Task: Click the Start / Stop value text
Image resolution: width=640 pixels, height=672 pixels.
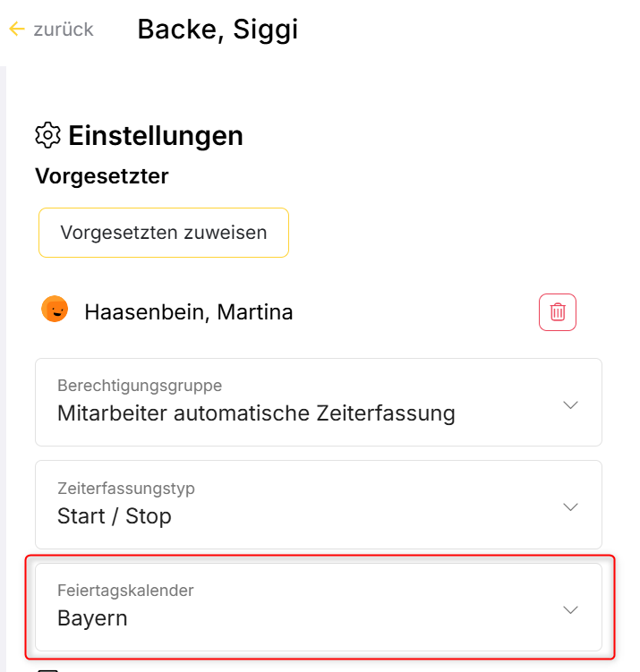Action: [x=114, y=516]
